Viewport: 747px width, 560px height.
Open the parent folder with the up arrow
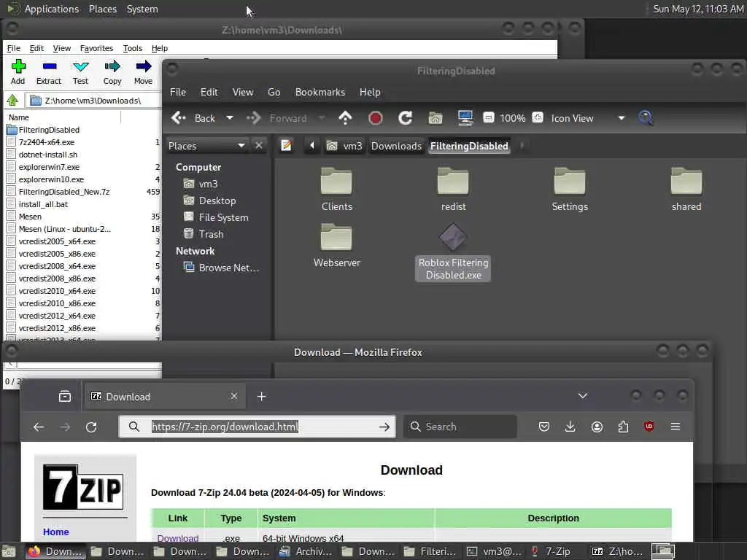click(x=345, y=118)
